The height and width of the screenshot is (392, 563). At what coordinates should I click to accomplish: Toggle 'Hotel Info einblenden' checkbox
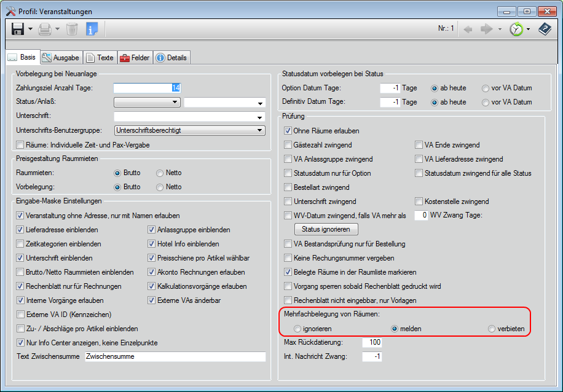152,244
